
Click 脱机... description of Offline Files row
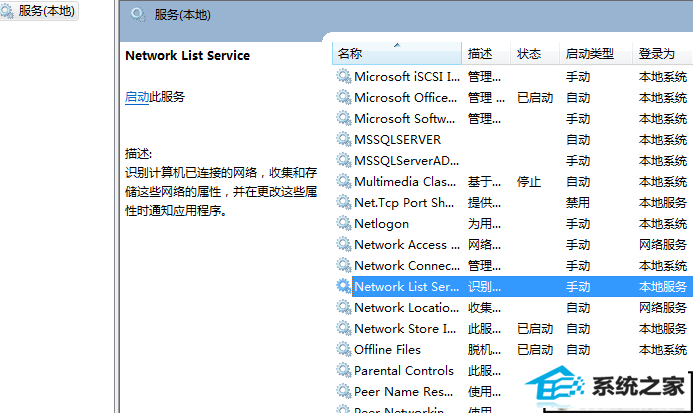[484, 350]
